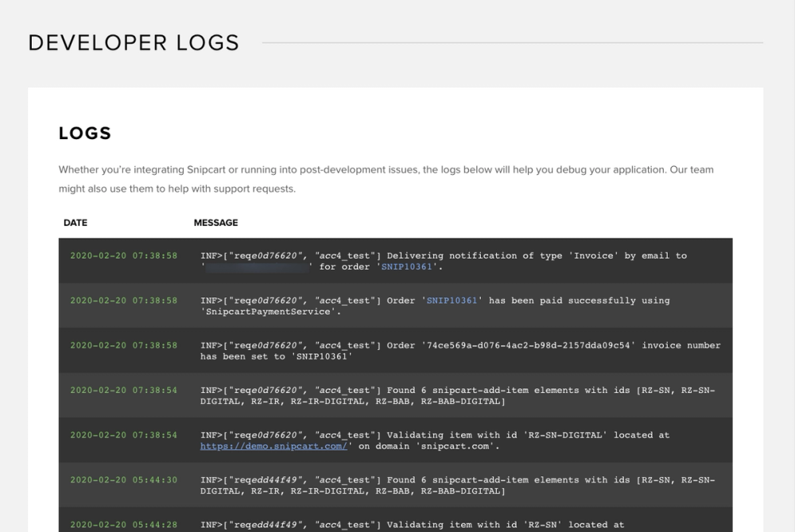
Task: Click the MESSAGE column header
Action: coord(215,223)
